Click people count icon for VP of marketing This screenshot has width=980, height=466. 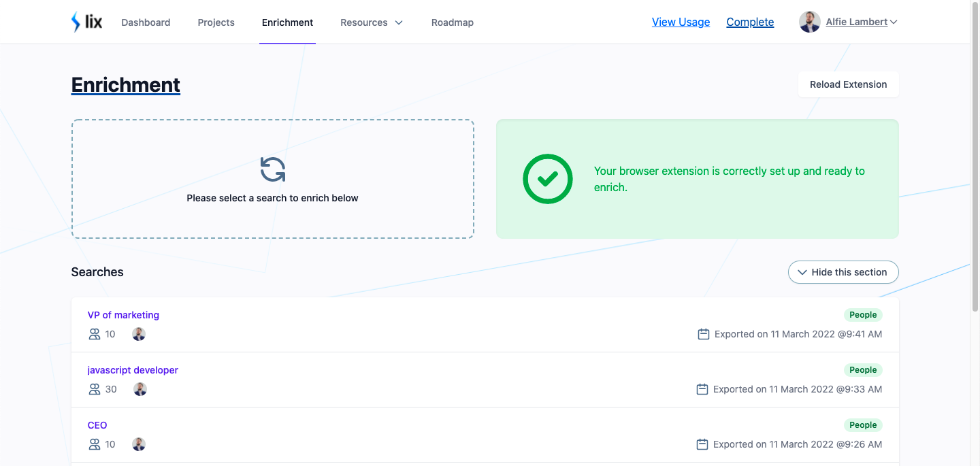pos(95,334)
